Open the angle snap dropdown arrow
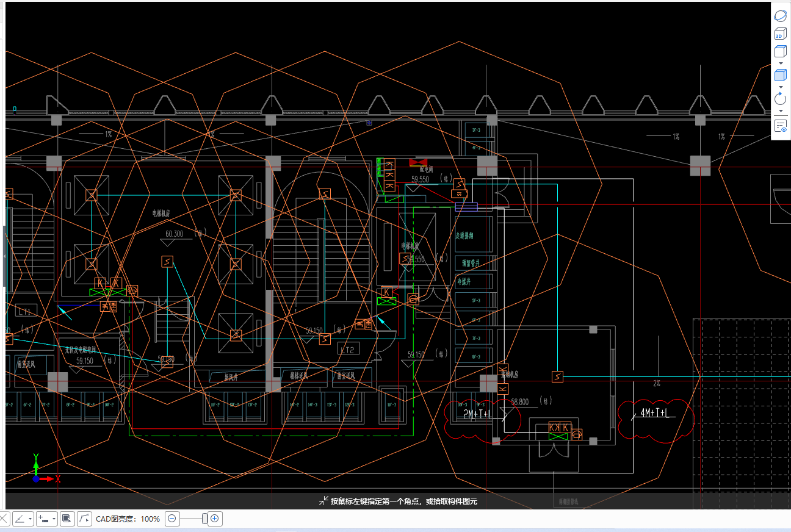 point(30,519)
